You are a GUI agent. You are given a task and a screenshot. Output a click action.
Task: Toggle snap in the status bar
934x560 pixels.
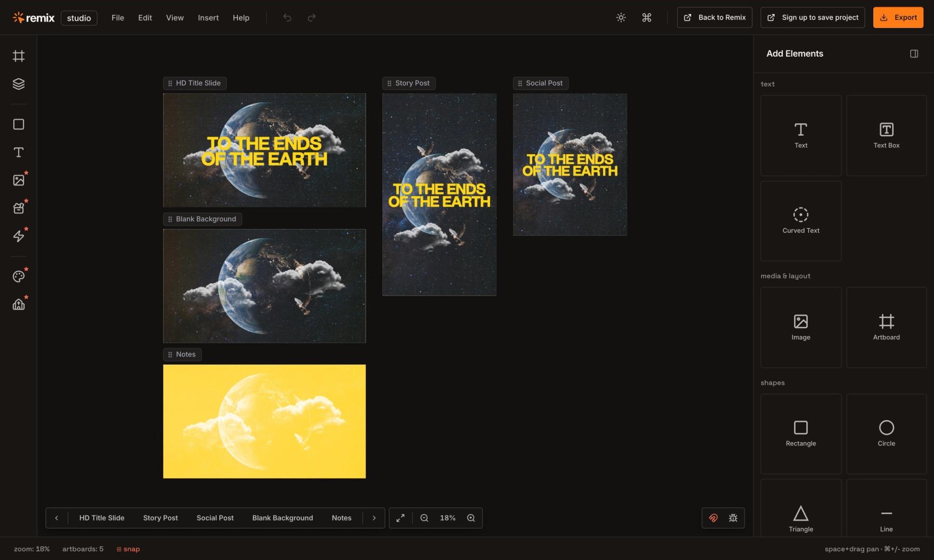pos(128,549)
